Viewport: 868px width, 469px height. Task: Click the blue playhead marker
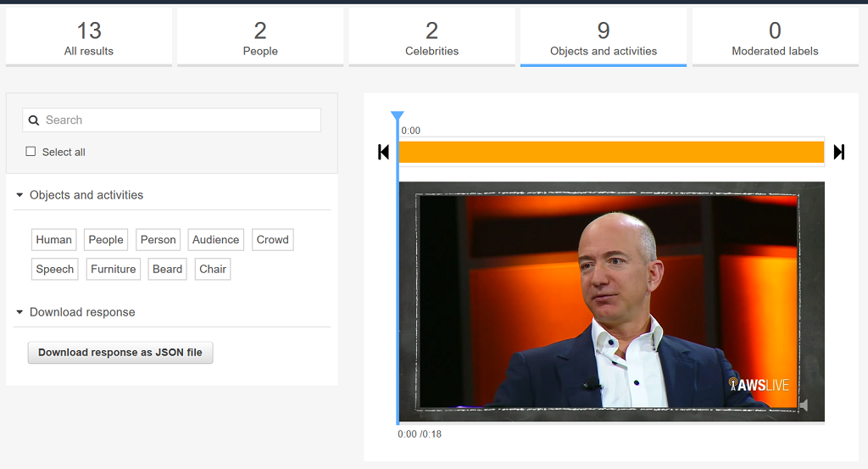pos(397,115)
